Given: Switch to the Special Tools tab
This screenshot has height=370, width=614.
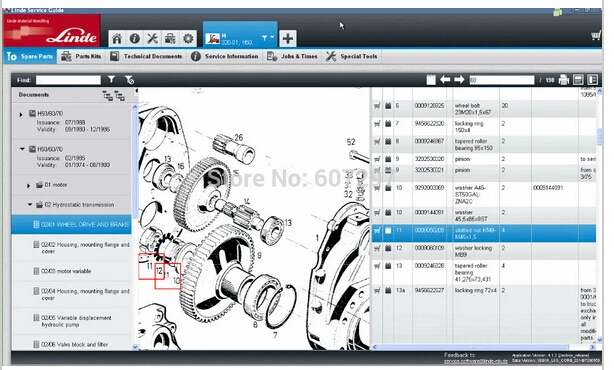Looking at the screenshot, I should (352, 56).
